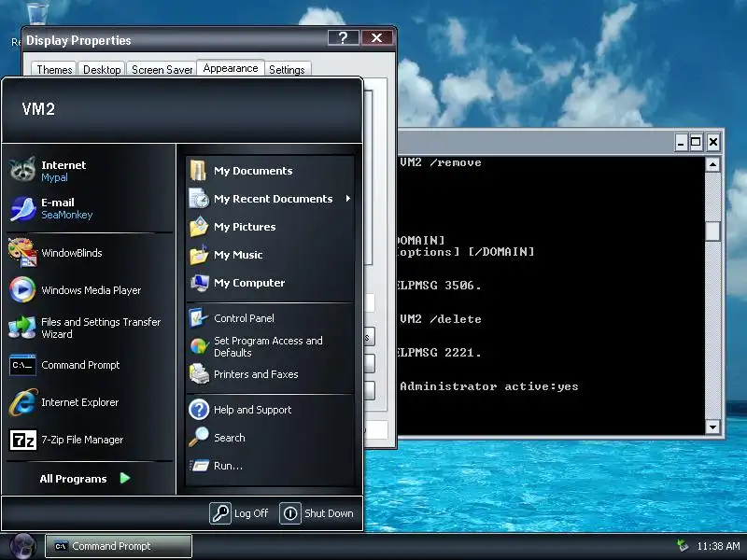Image resolution: width=747 pixels, height=560 pixels.
Task: Open My Music folder icon
Action: [199, 254]
